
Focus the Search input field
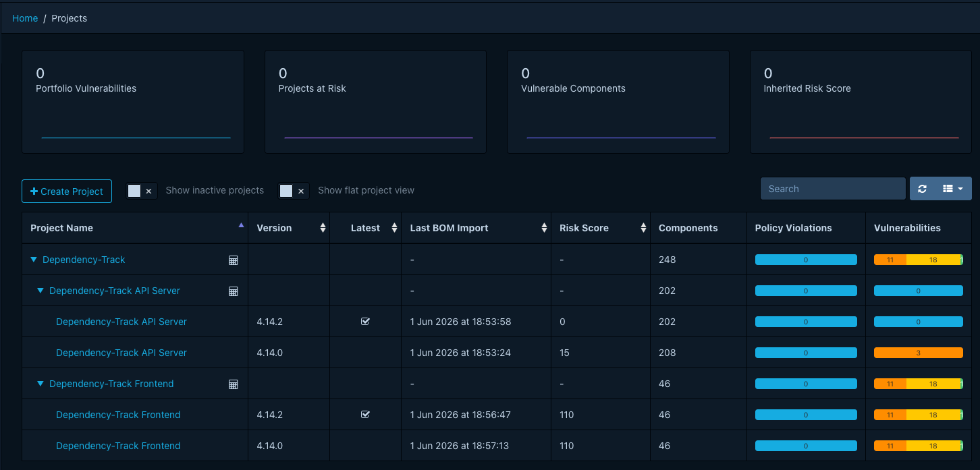833,189
